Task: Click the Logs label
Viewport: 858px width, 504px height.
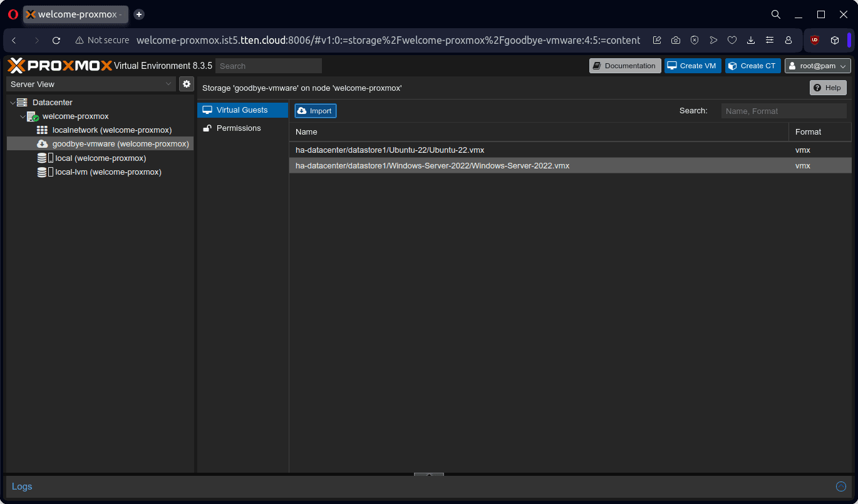Action: pyautogui.click(x=22, y=486)
